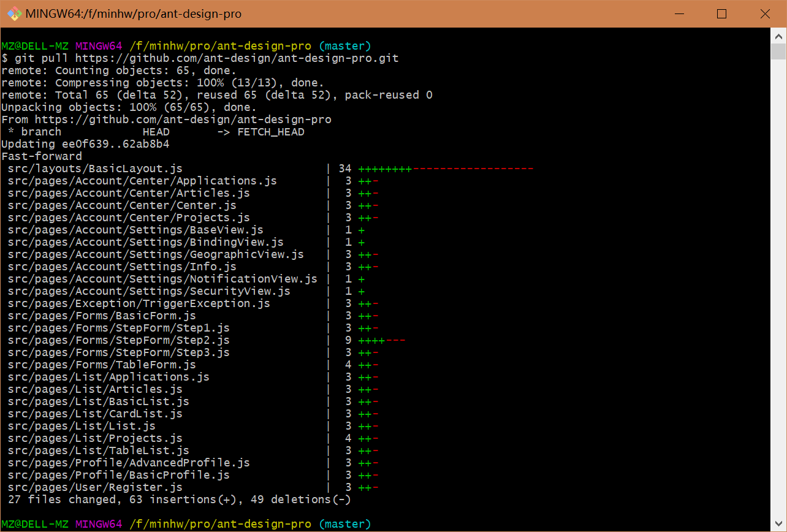Click src/pages/Account/Center/Projects.js file name
This screenshot has width=787, height=532.
tap(129, 218)
